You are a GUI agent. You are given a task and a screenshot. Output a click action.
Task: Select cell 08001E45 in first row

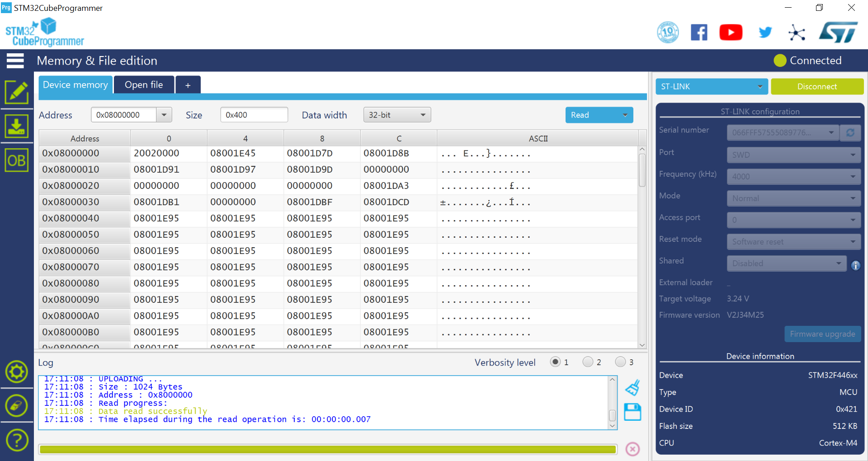tap(245, 153)
